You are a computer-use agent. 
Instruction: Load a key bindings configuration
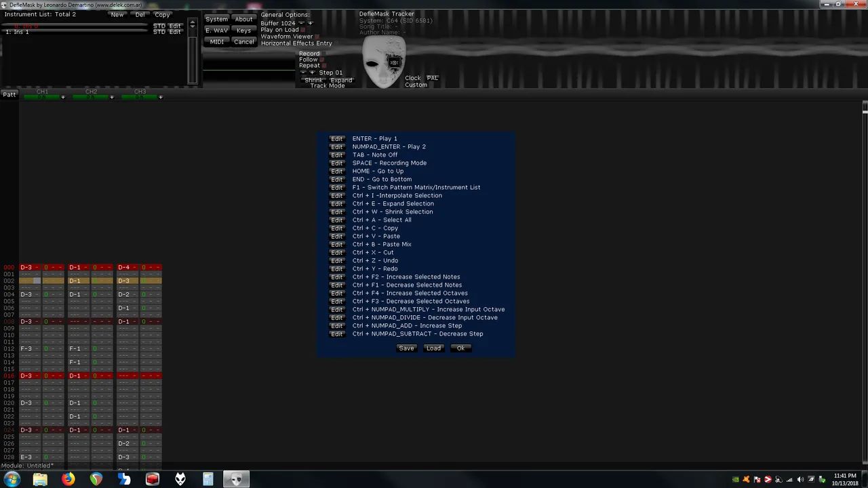(433, 348)
